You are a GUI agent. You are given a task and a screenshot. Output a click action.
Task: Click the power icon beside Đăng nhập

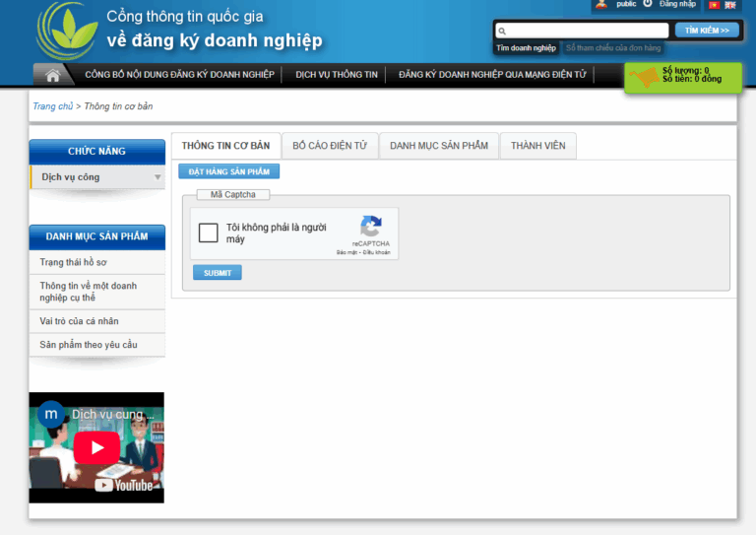click(x=648, y=4)
